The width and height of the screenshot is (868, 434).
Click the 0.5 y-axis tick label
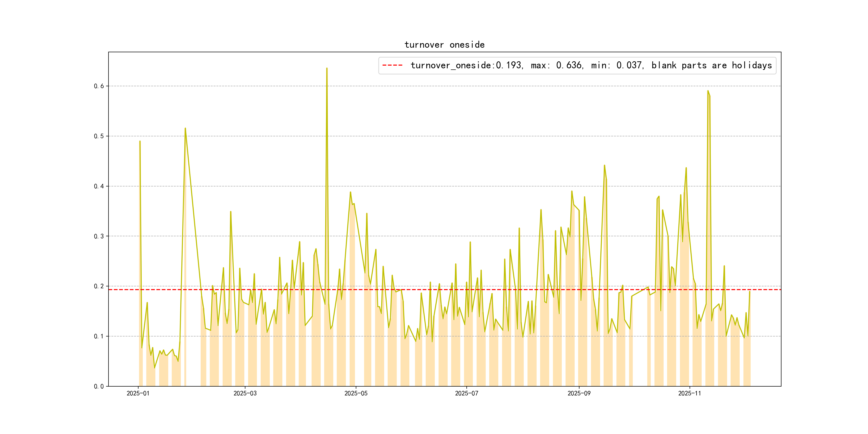(x=99, y=136)
